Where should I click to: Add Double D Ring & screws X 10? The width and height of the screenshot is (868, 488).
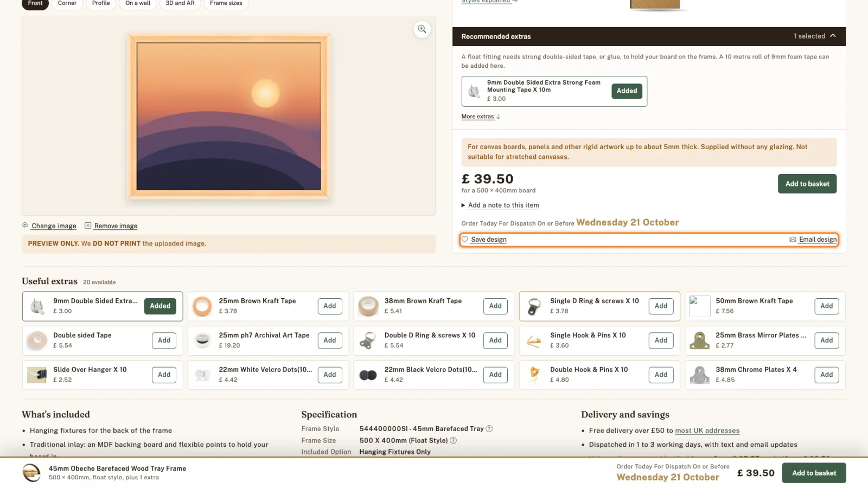point(495,340)
